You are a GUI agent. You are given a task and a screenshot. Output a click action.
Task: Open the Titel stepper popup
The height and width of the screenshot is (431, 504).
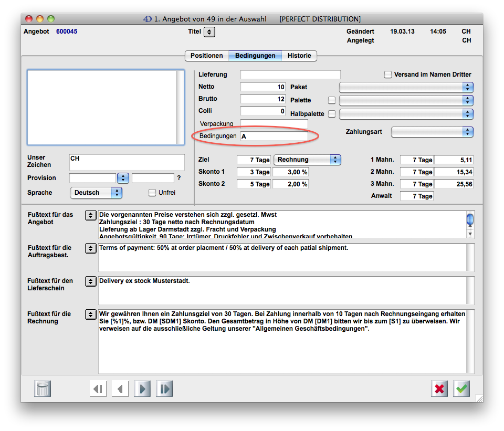(209, 32)
